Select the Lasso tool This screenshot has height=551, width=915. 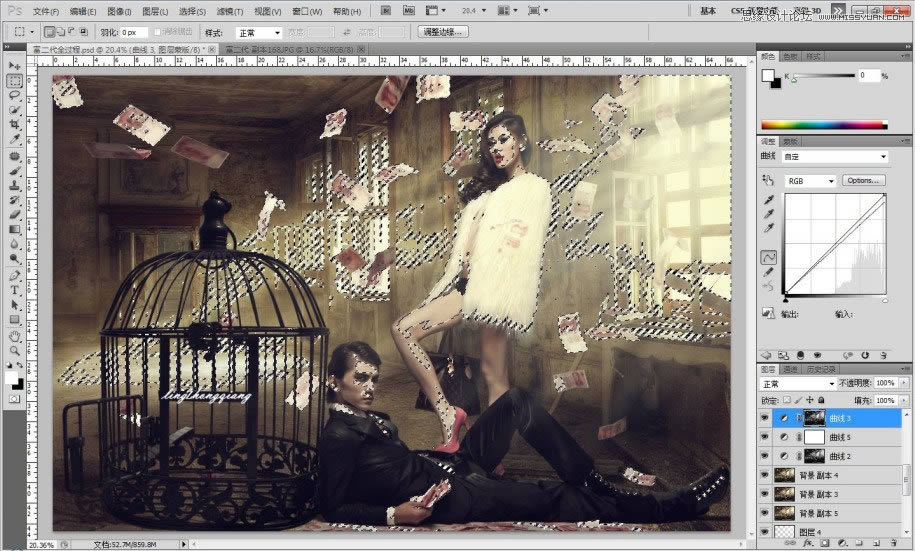click(15, 95)
